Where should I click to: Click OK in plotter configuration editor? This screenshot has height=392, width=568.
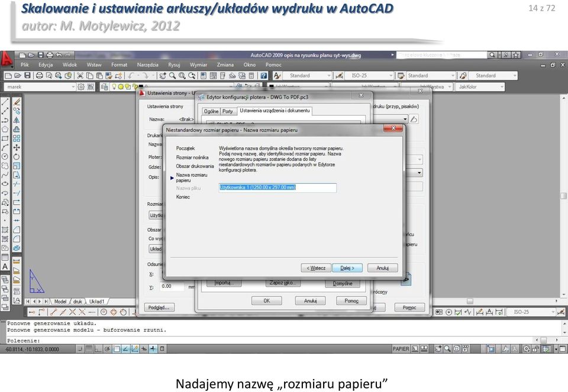(267, 301)
